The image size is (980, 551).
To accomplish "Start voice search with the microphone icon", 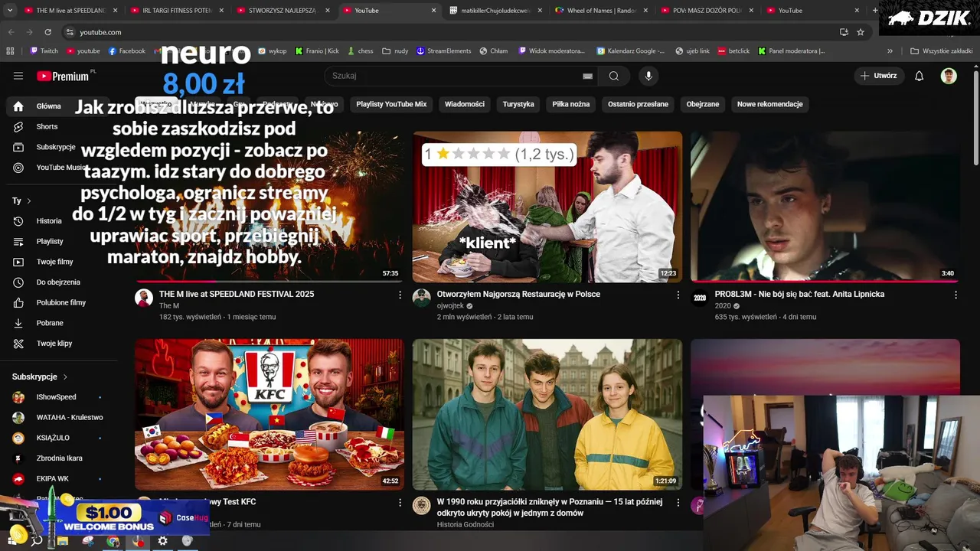I will 648,76.
